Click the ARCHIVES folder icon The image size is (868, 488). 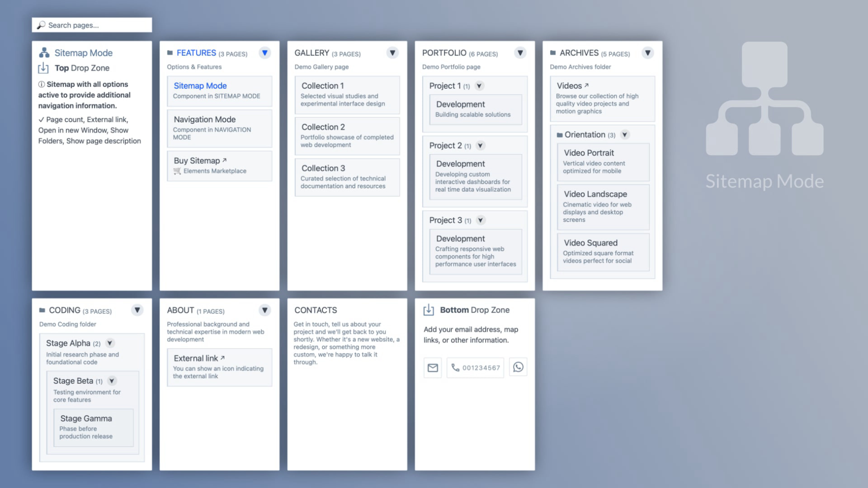point(553,53)
